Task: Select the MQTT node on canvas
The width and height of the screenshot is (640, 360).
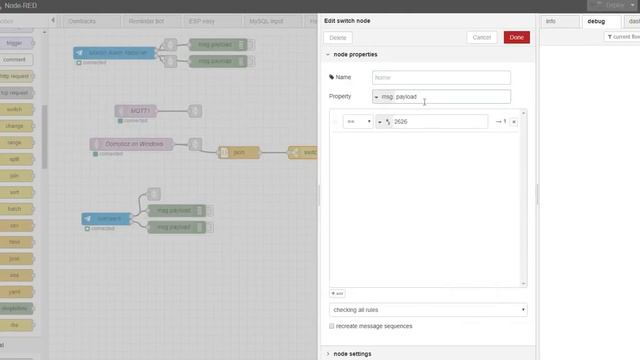Action: pyautogui.click(x=136, y=111)
